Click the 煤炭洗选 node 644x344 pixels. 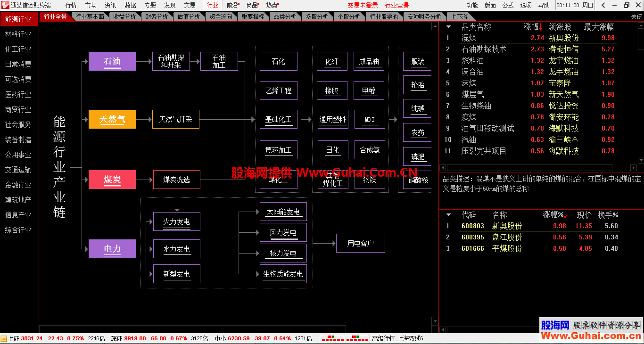click(177, 180)
